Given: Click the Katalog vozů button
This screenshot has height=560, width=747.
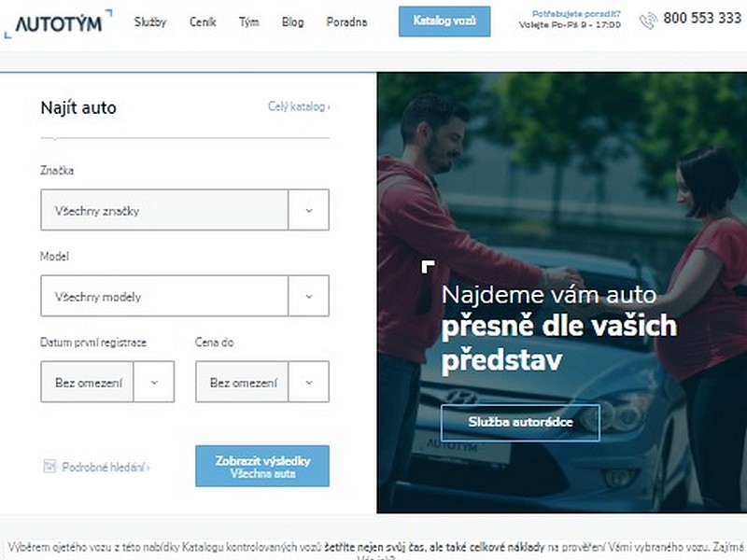Looking at the screenshot, I should point(444,21).
